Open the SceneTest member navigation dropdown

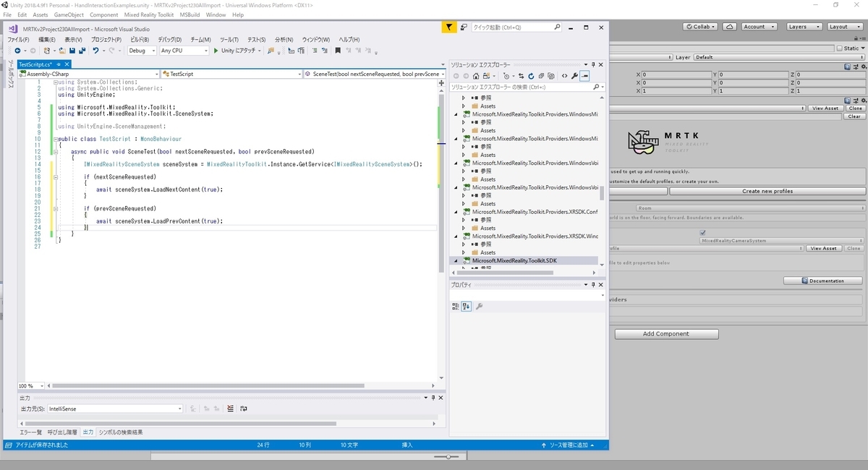(374, 74)
